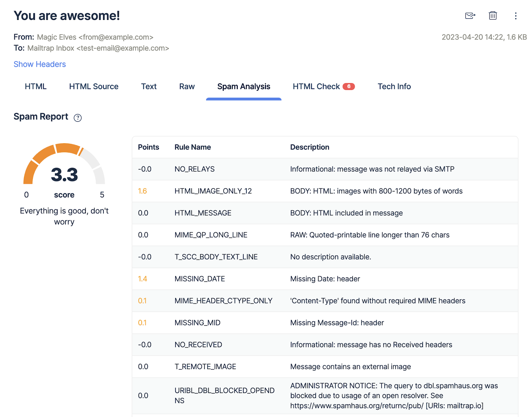The image size is (532, 417).
Task: Click the Points column header
Action: click(148, 147)
